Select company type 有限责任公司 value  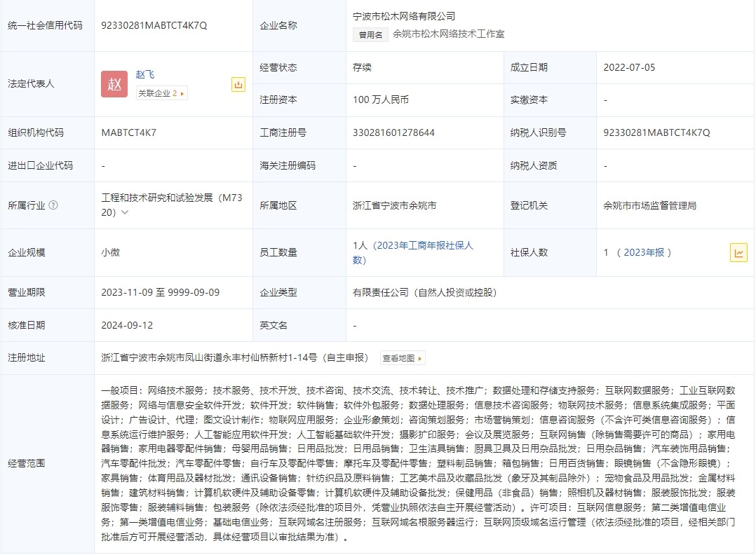pos(425,292)
